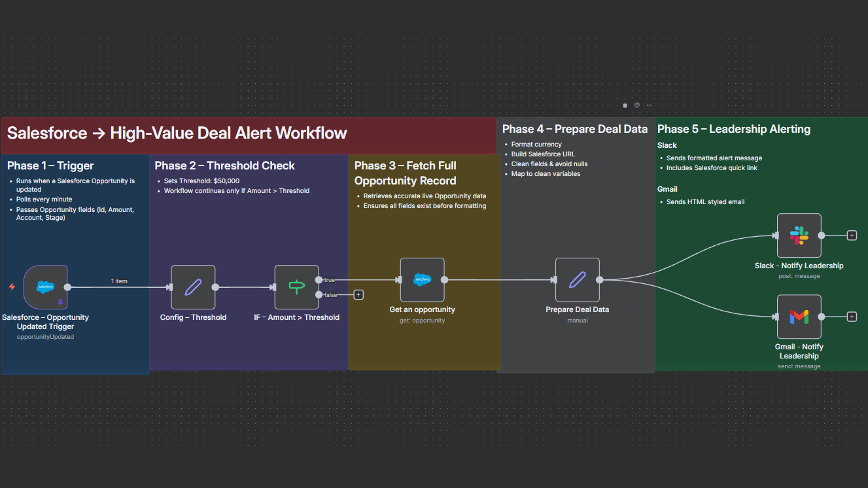Add a node after Gmail – Notify Leadership
The height and width of the screenshot is (488, 868).
coord(852,316)
